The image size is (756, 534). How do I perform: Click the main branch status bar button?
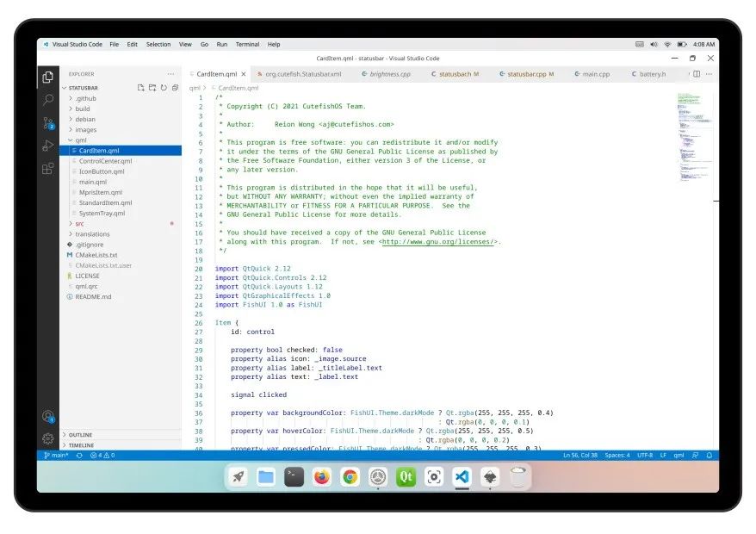pyautogui.click(x=55, y=455)
